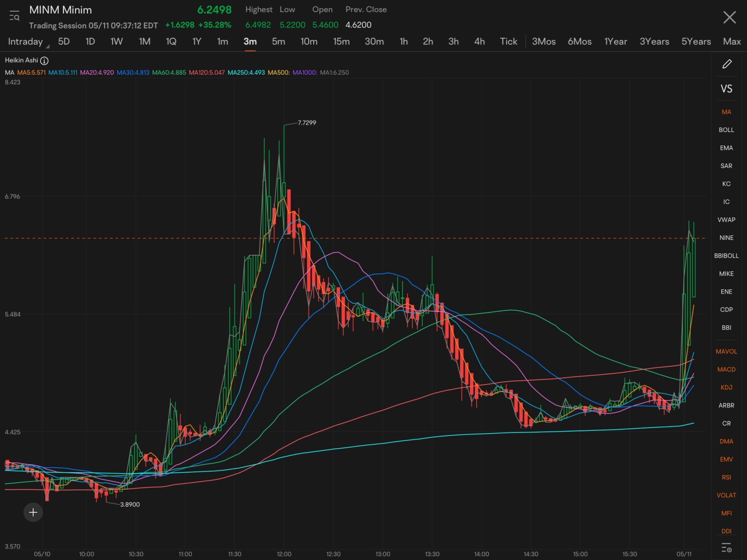Open the stock search list icon
The height and width of the screenshot is (560, 747).
(14, 16)
